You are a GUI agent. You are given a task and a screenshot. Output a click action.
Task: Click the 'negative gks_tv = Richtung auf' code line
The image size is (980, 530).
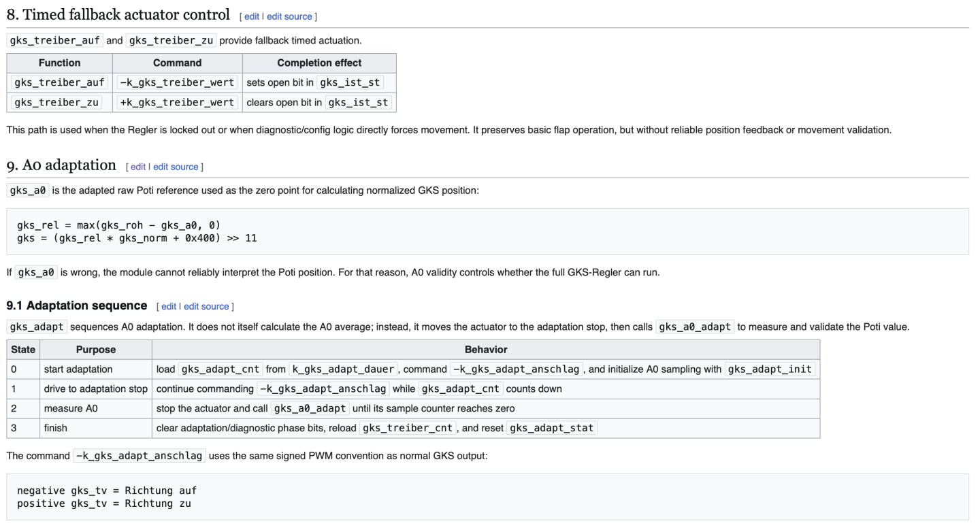coord(107,491)
